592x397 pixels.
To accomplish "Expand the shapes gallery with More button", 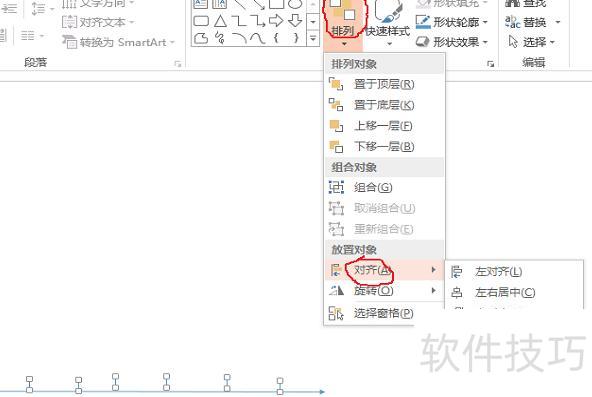I will point(313,38).
